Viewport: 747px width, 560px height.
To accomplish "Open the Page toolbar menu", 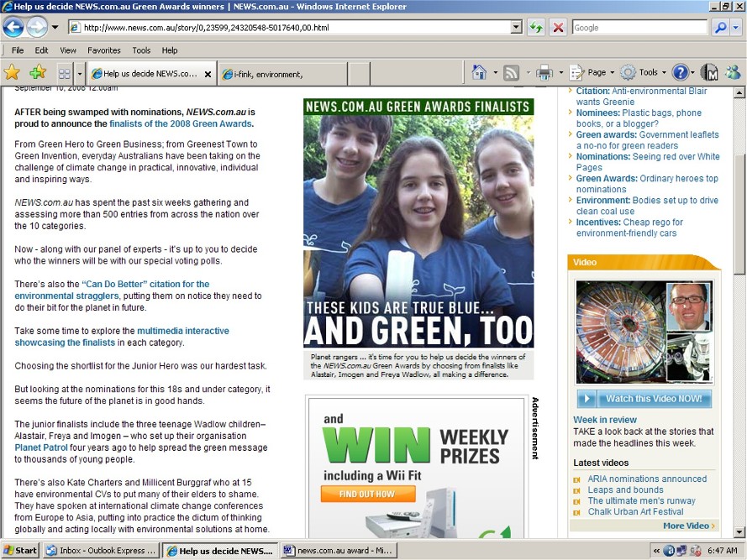I will [592, 72].
